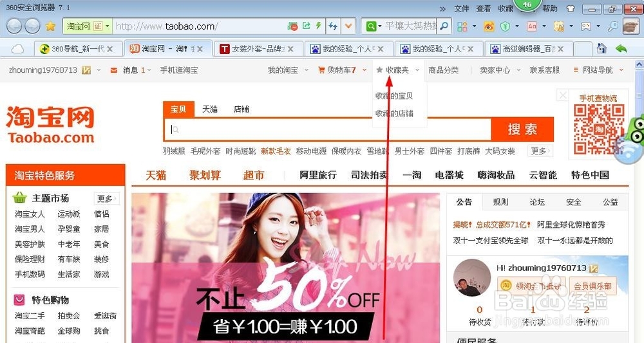Click the 会员俱乐部 button

pos(592,286)
